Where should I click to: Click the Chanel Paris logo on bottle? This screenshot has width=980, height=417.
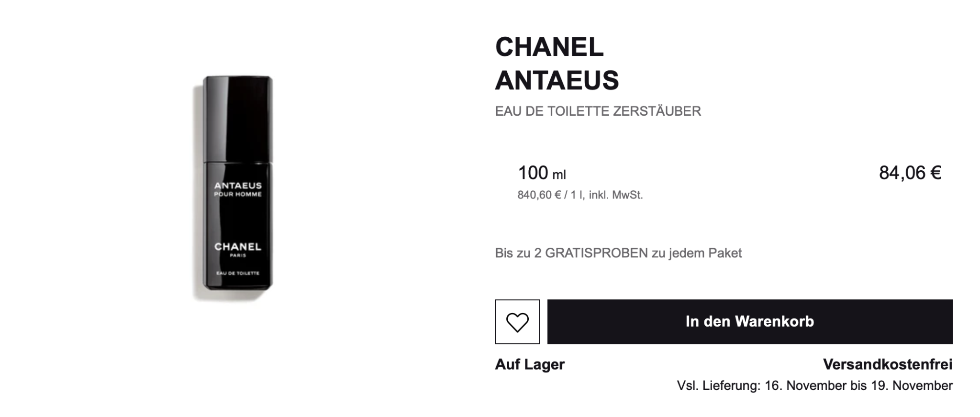click(238, 249)
